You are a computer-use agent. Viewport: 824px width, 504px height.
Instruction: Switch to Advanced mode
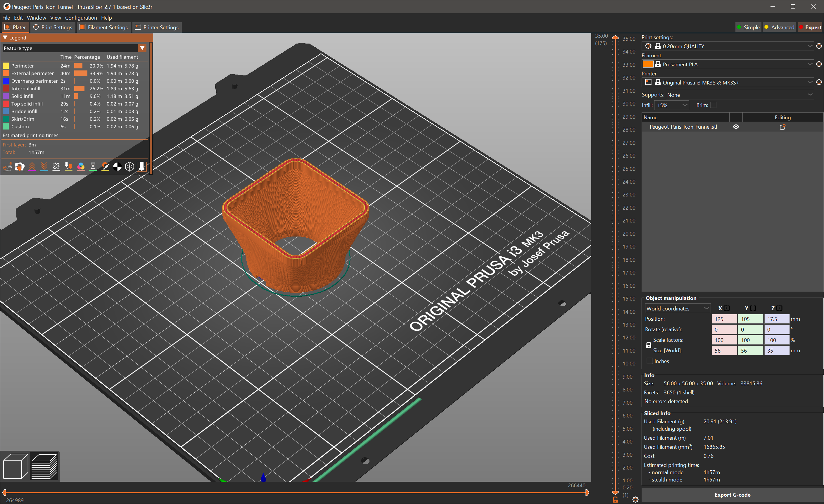[779, 27]
